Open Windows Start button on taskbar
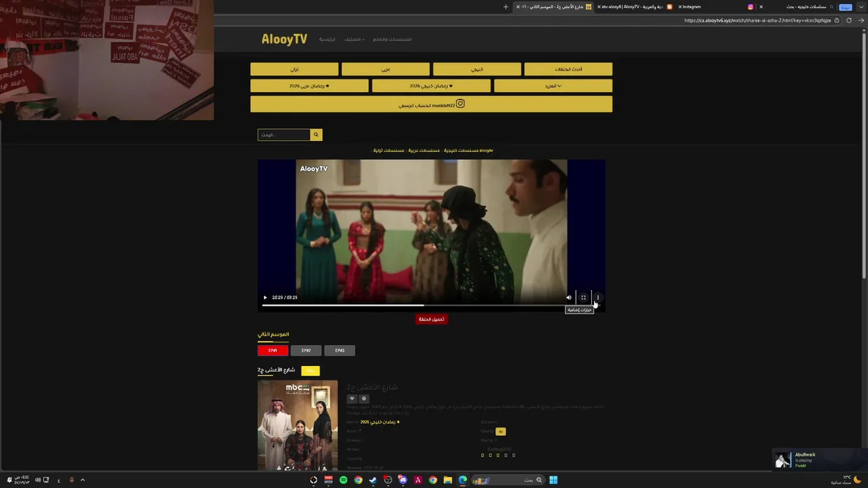This screenshot has height=488, width=868. [553, 480]
